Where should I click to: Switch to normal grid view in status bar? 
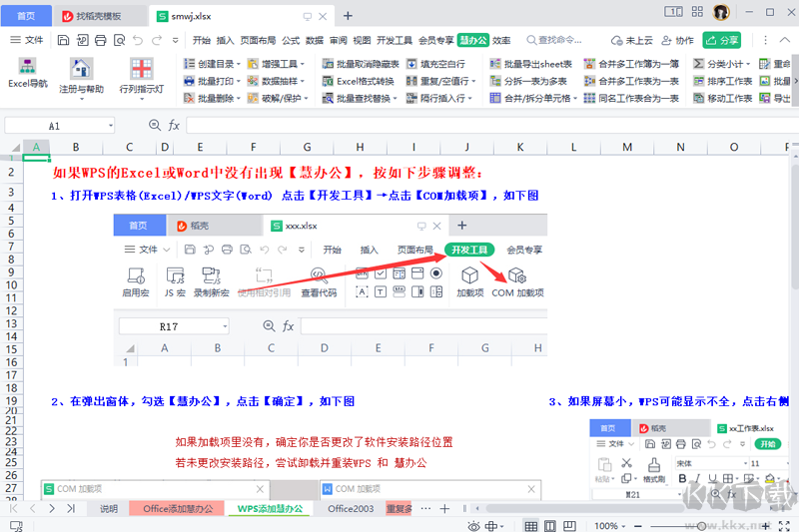coord(531,526)
